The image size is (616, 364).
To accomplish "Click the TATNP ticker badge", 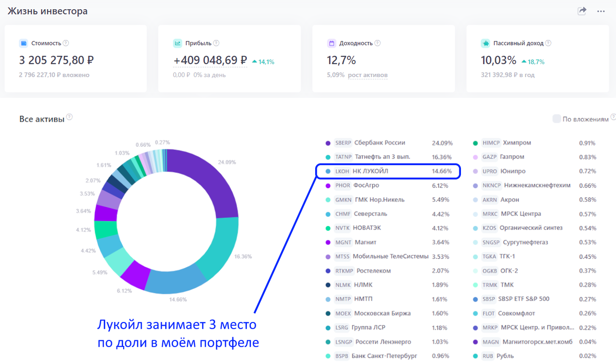I will (343, 157).
